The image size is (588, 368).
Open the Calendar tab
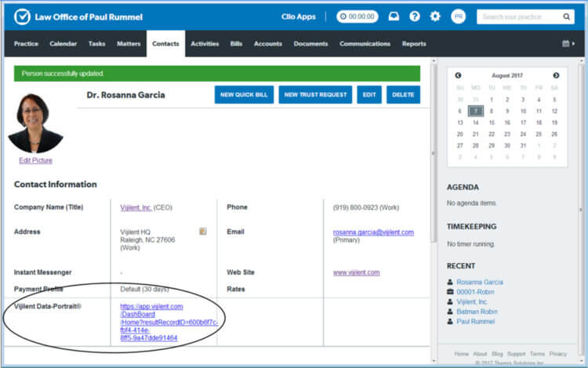click(x=63, y=44)
